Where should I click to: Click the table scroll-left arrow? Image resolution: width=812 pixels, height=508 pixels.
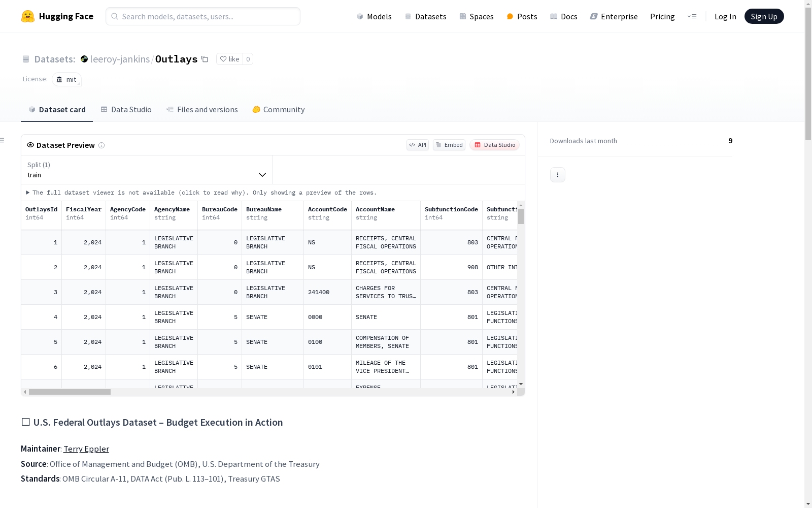(25, 392)
